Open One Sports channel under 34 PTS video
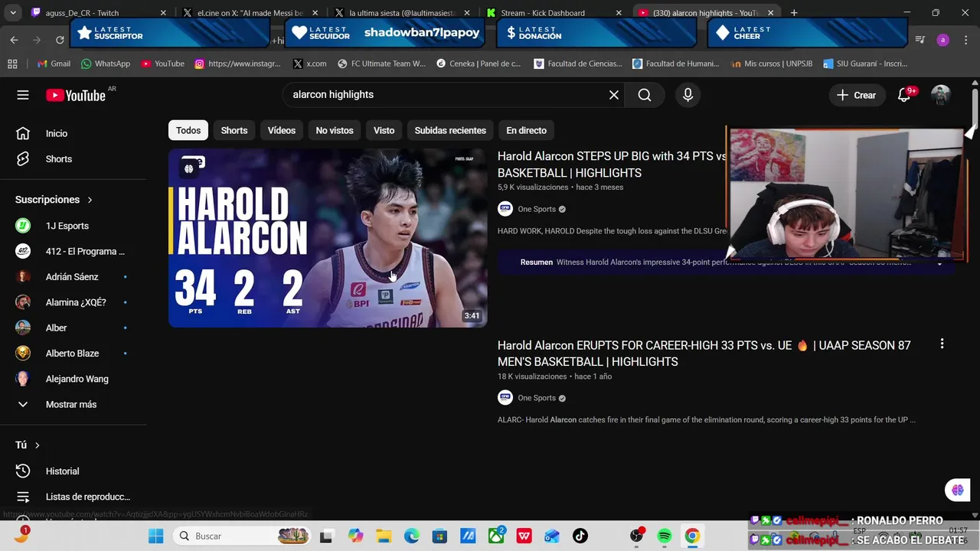Image resolution: width=980 pixels, height=551 pixels. click(x=537, y=209)
